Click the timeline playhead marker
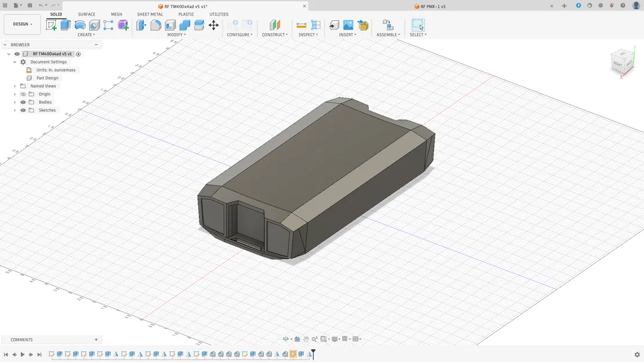The image size is (644, 362). tap(313, 351)
